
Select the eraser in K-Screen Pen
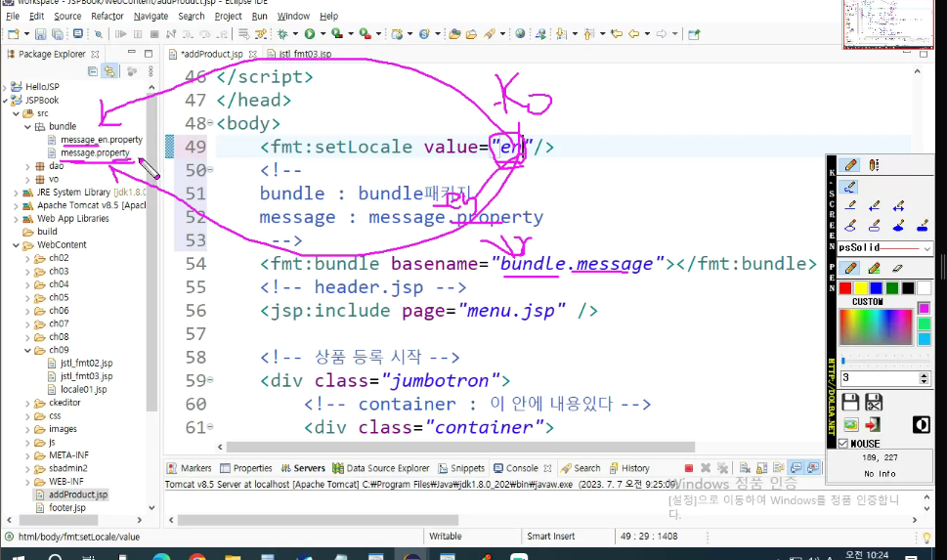point(897,268)
